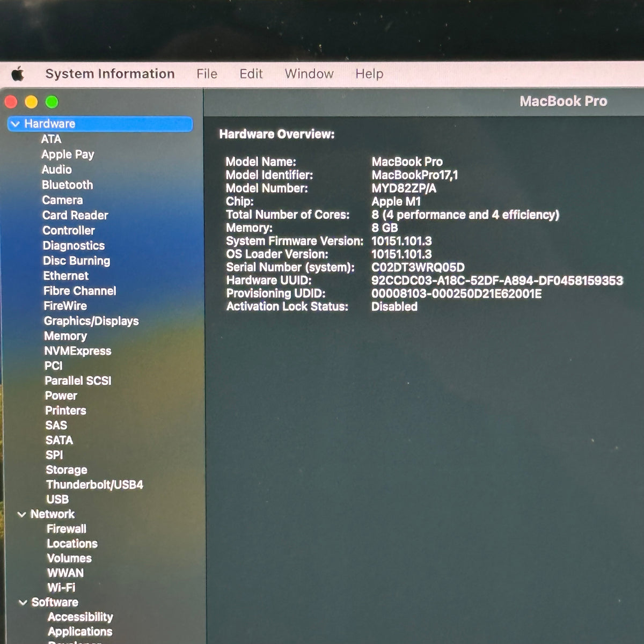
Task: Select Printers in the sidebar
Action: click(x=65, y=411)
